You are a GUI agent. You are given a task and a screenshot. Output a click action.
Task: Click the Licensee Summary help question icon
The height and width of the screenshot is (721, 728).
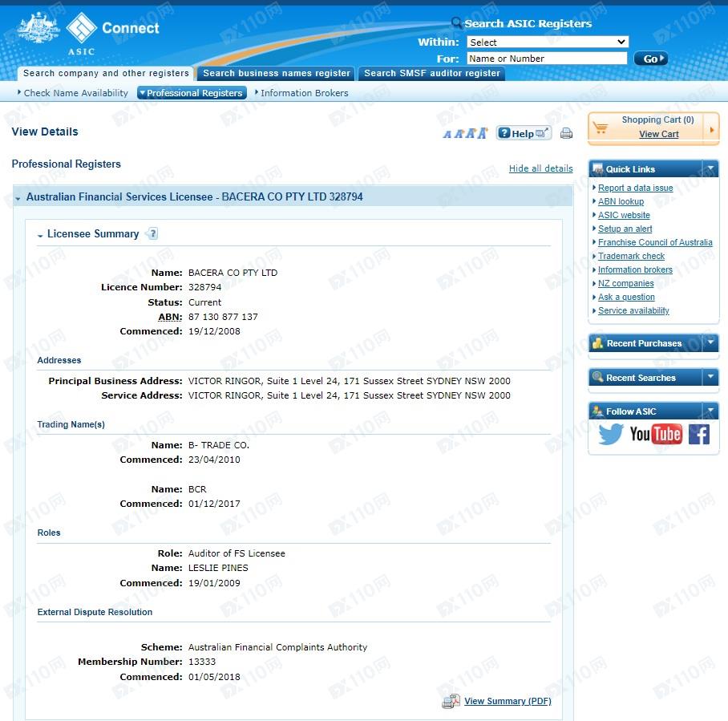click(x=152, y=234)
